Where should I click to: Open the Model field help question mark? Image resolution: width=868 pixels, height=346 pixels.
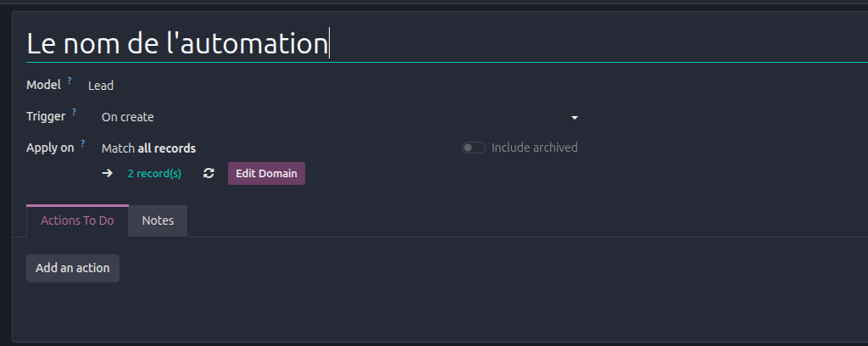pyautogui.click(x=70, y=81)
